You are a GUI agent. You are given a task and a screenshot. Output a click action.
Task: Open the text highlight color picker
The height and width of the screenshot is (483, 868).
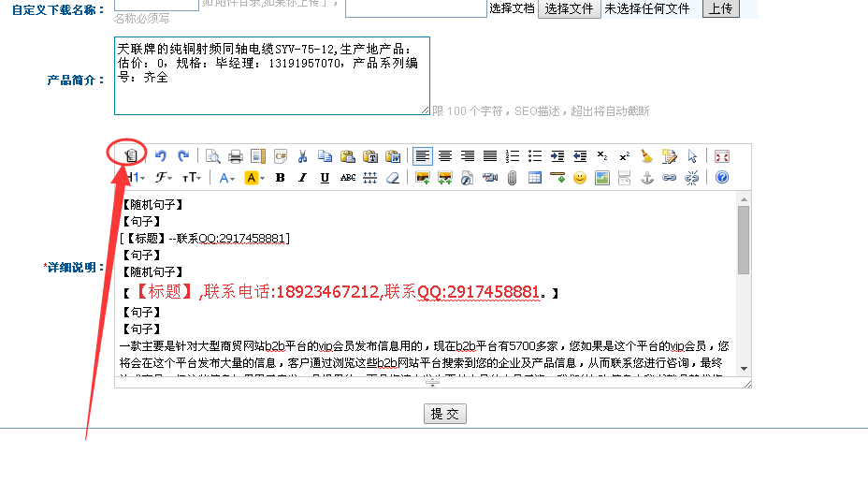[254, 178]
